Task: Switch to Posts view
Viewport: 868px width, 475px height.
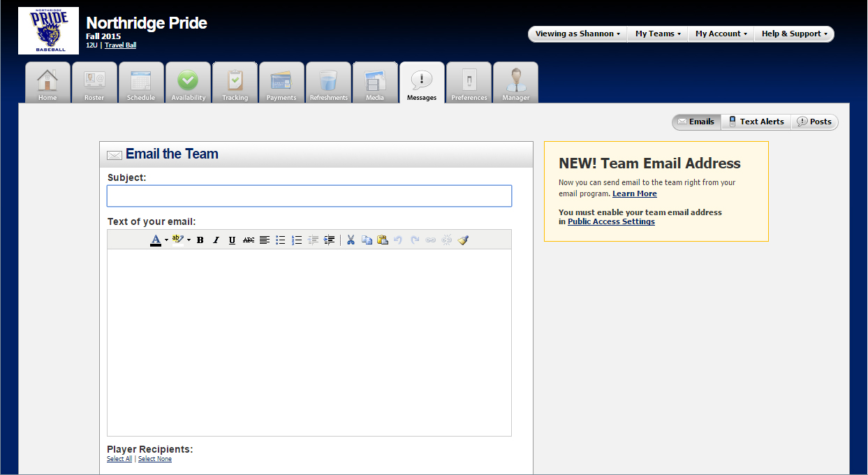Action: click(x=814, y=122)
